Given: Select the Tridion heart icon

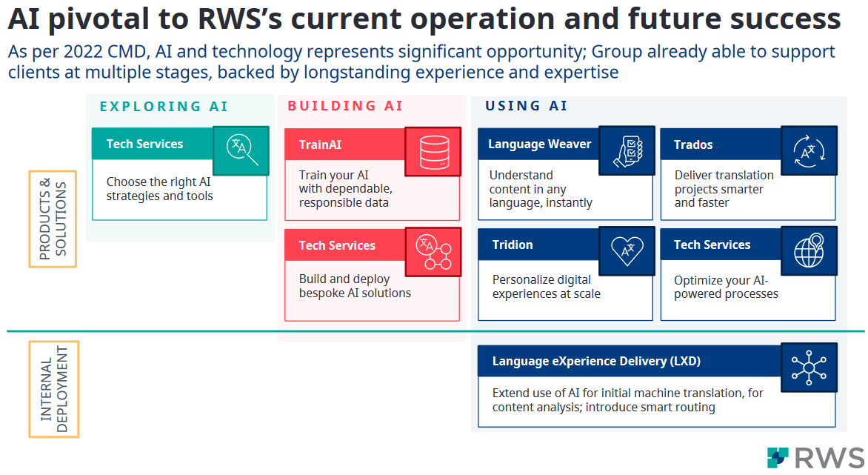Looking at the screenshot, I should (627, 250).
